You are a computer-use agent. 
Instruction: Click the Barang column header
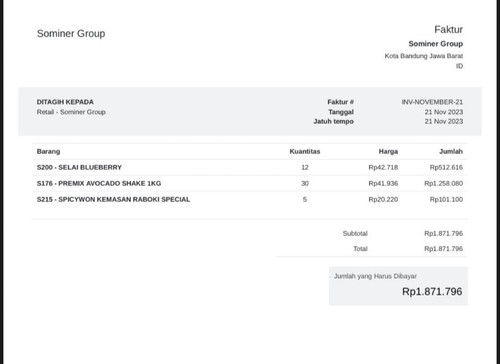[x=48, y=151]
